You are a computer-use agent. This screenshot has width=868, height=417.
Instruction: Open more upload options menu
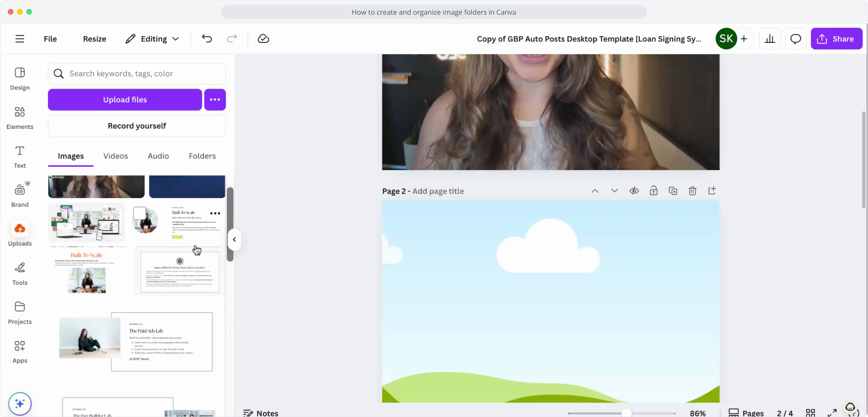(215, 100)
